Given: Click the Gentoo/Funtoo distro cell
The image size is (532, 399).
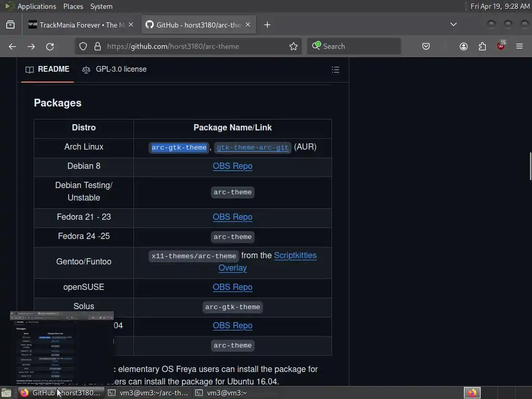Looking at the screenshot, I should point(84,262).
